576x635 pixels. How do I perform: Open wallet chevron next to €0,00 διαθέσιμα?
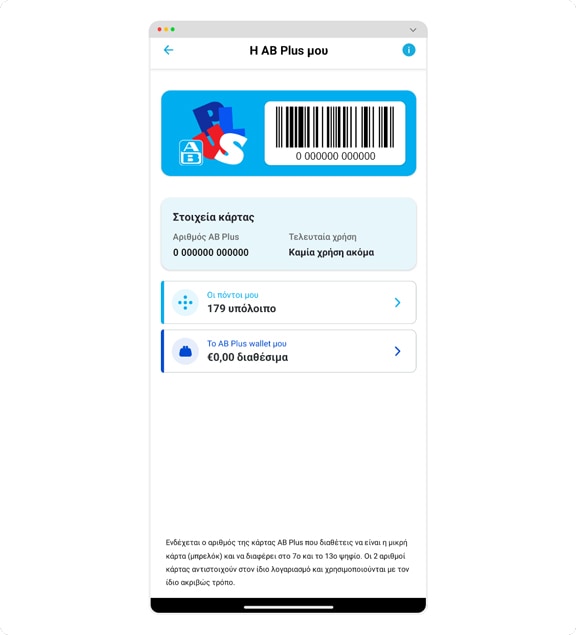(x=397, y=351)
